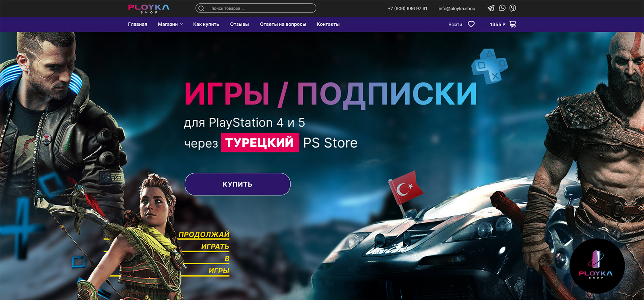The image size is (644, 300).
Task: Open the Магазин menu item
Action: [168, 24]
